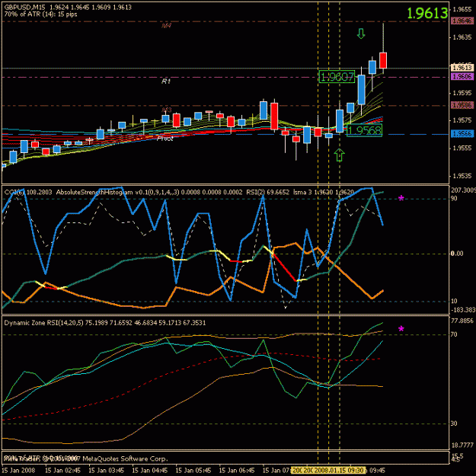Image resolution: width=476 pixels, height=476 pixels.
Task: Click the '15 Jan 03:45' time axis label
Action: (x=107, y=470)
